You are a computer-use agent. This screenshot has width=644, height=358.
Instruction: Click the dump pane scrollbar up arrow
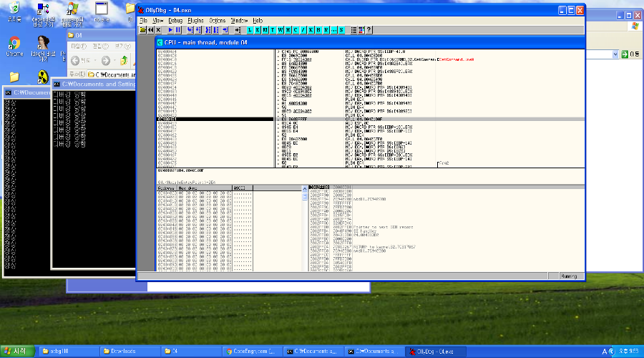tap(305, 188)
